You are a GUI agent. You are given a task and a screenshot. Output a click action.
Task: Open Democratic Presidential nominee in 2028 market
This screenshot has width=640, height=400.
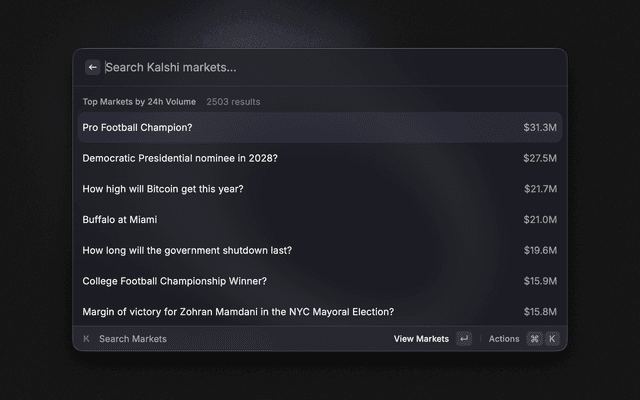[180, 158]
